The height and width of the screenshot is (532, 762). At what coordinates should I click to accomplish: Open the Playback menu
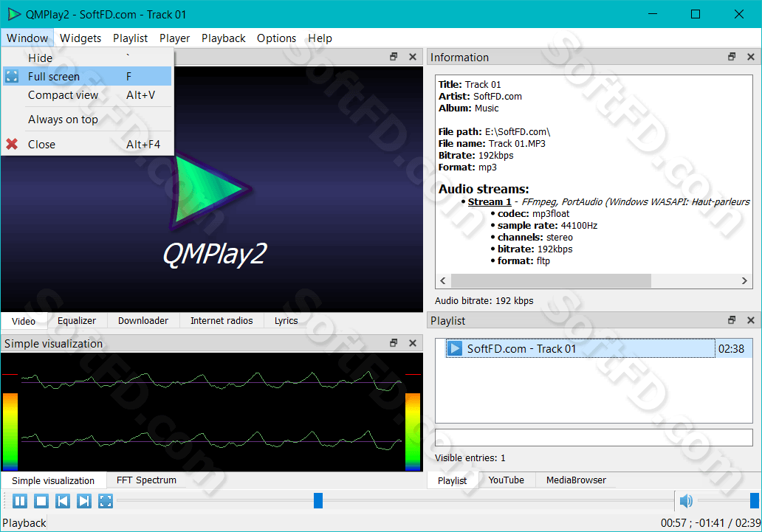point(224,38)
